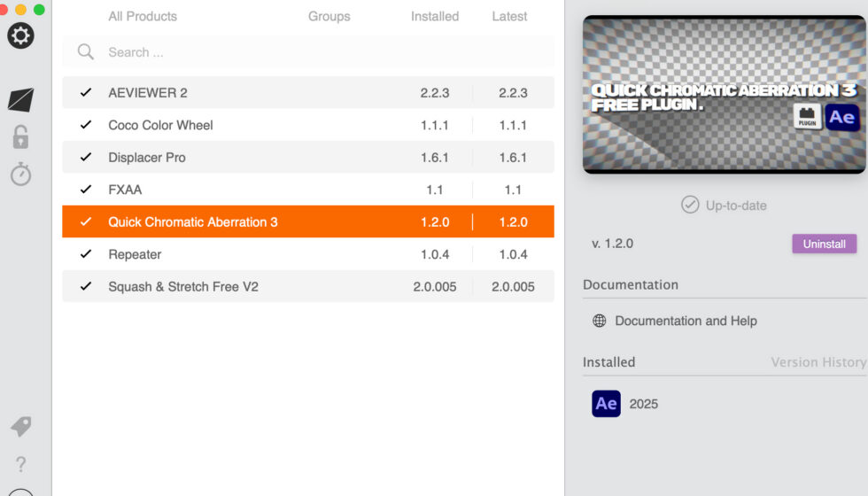Sort by the Latest column header
Image resolution: width=868 pixels, height=496 pixels.
pyautogui.click(x=509, y=17)
